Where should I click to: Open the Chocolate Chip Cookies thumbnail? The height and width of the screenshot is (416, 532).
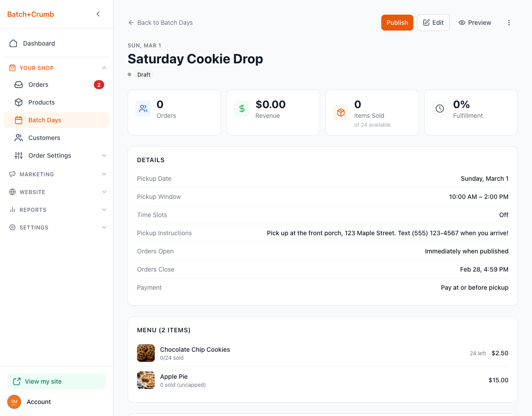146,353
